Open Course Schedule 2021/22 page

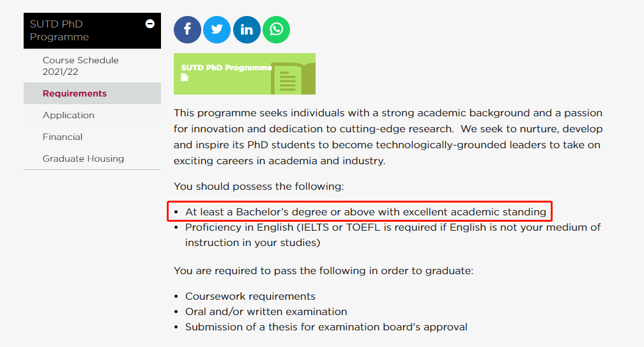coord(80,66)
